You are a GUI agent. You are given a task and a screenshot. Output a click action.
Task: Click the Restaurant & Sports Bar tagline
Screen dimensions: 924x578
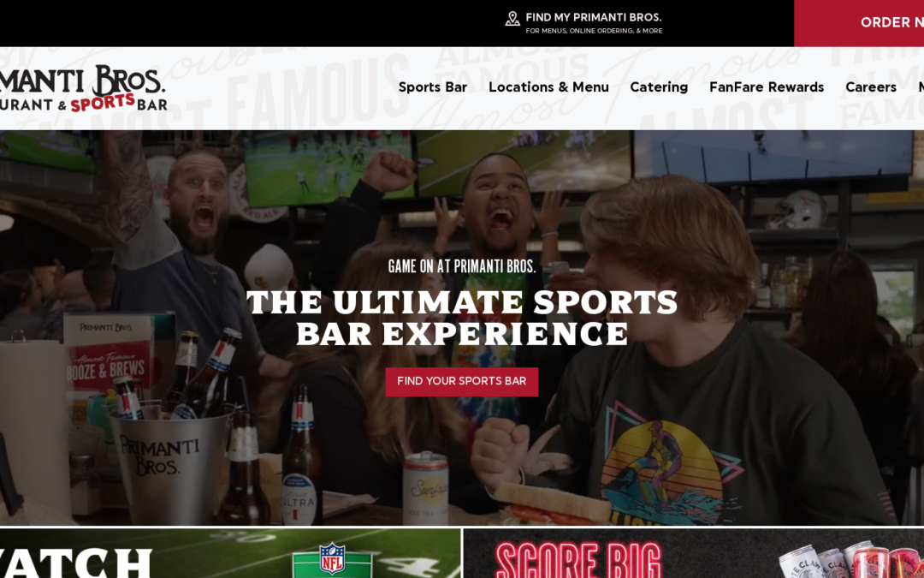pyautogui.click(x=83, y=104)
